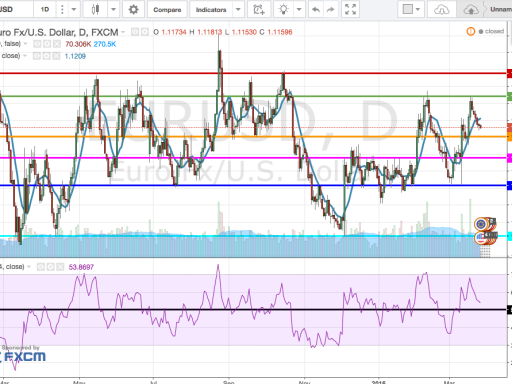
Task: Open chart settings with the gear icon
Action: 133,9
